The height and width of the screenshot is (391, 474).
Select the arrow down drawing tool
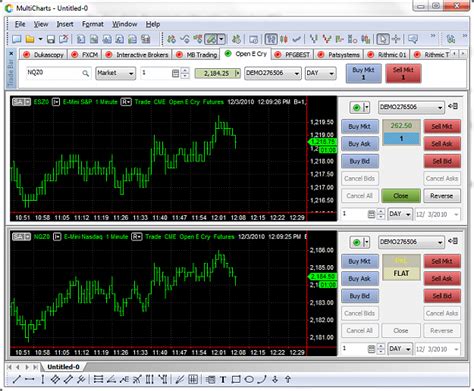275,379
